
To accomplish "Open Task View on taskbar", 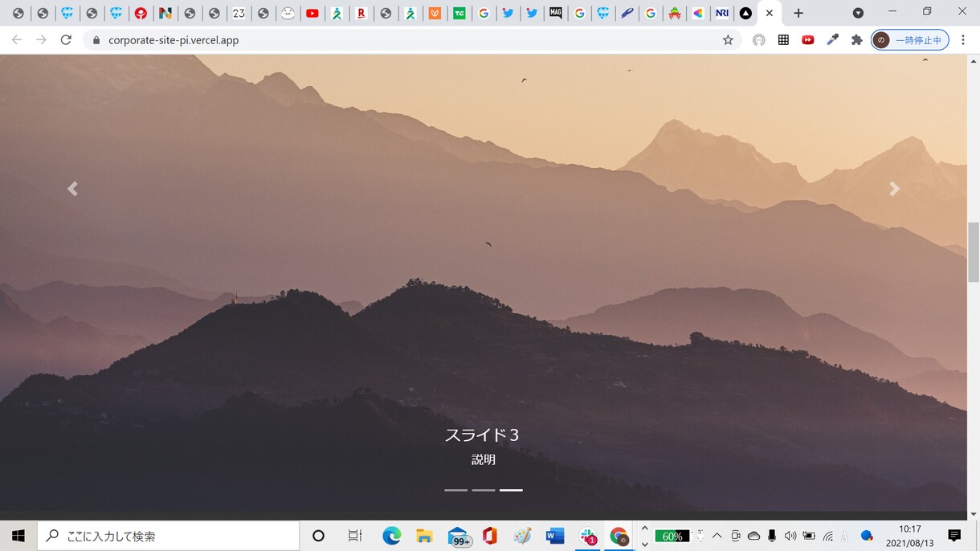I will tap(355, 536).
